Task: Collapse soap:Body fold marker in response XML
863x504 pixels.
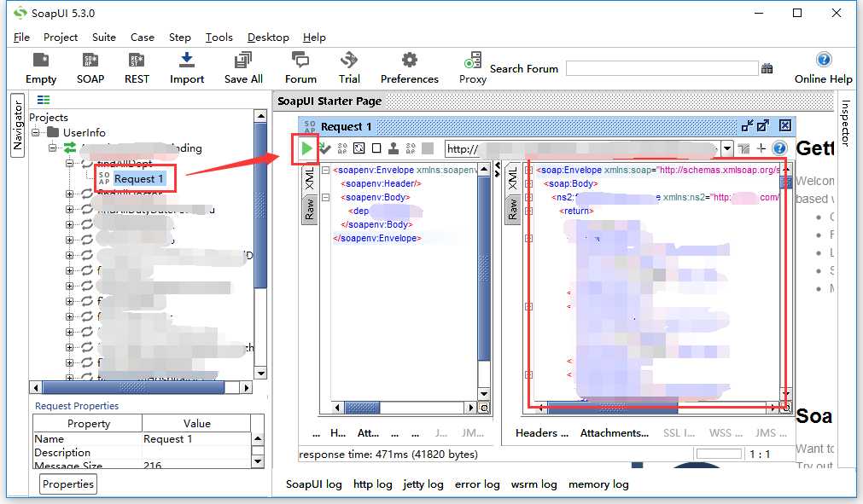Action: [x=529, y=183]
